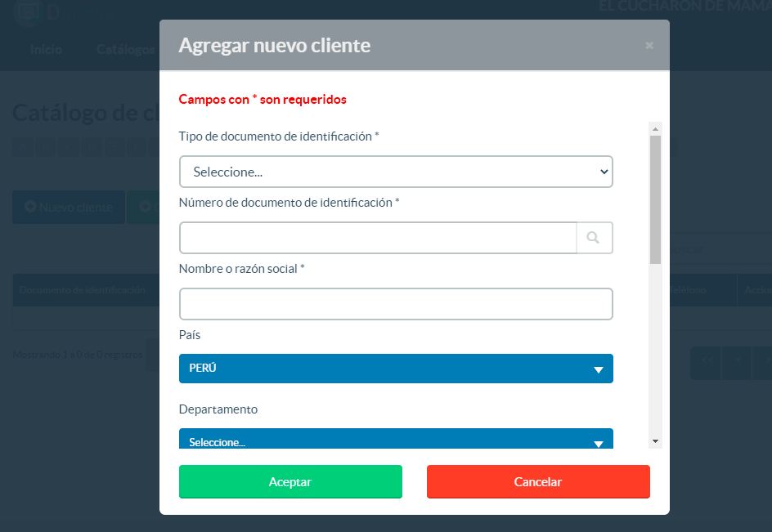Expand the Departamento Seleccione dropdown
Image resolution: width=772 pixels, height=532 pixels.
tap(396, 439)
